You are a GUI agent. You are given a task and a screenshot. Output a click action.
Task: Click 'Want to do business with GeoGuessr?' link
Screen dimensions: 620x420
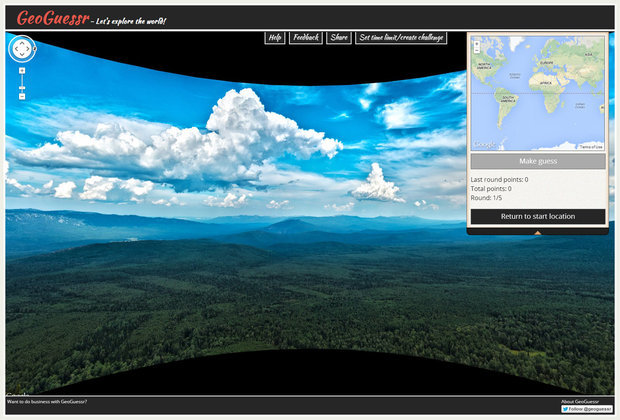(47, 402)
